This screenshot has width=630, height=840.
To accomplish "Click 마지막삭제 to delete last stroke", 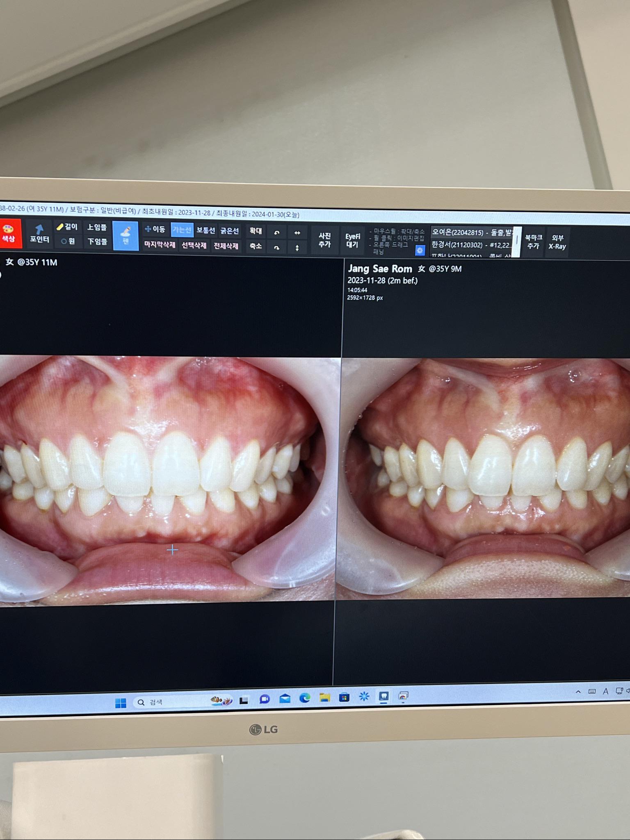I will click(x=160, y=245).
